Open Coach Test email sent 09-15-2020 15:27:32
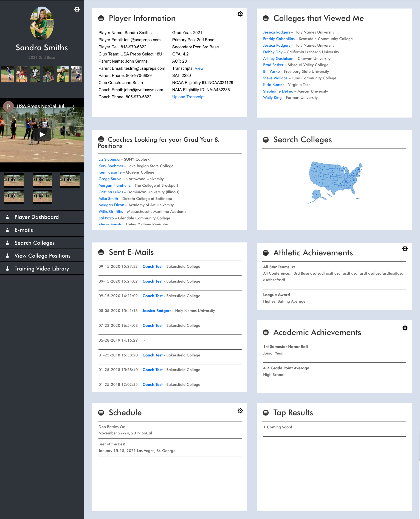Image resolution: width=420 pixels, height=519 pixels. pyautogui.click(x=153, y=266)
